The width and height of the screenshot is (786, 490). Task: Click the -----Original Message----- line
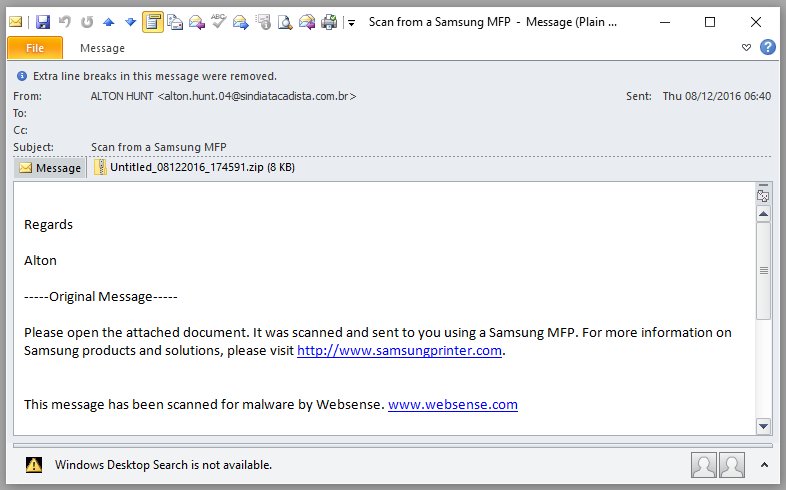101,297
